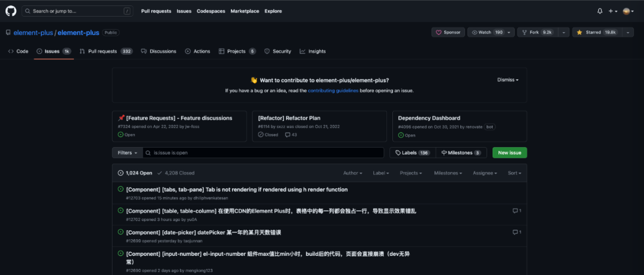This screenshot has width=644, height=275.
Task: Switch to the Discussions tab
Action: pyautogui.click(x=159, y=51)
